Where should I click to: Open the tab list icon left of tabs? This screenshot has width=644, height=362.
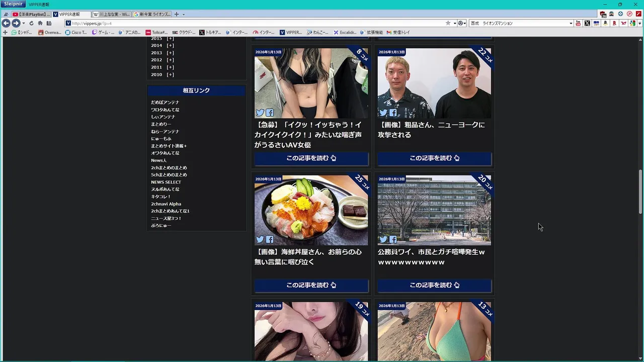pyautogui.click(x=6, y=15)
